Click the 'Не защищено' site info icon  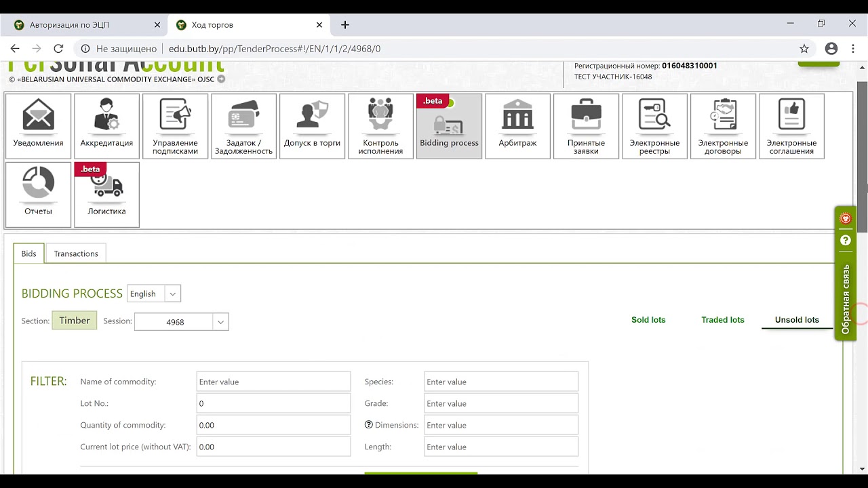click(85, 49)
